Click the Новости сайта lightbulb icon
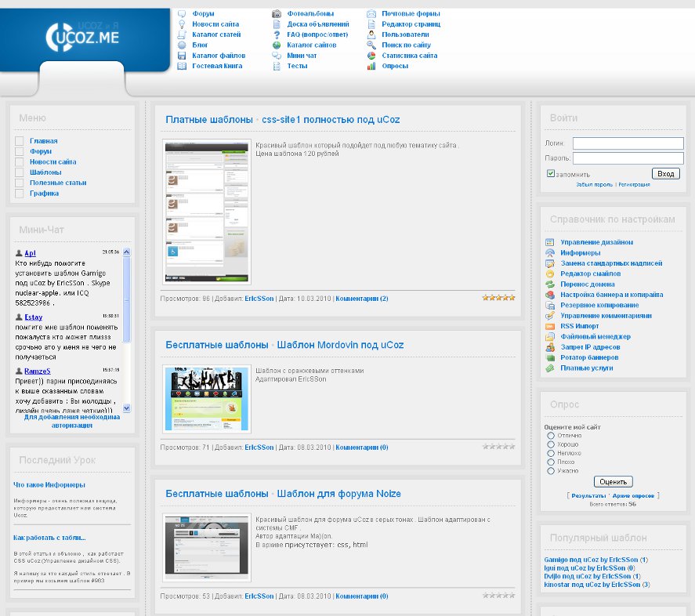 182,24
